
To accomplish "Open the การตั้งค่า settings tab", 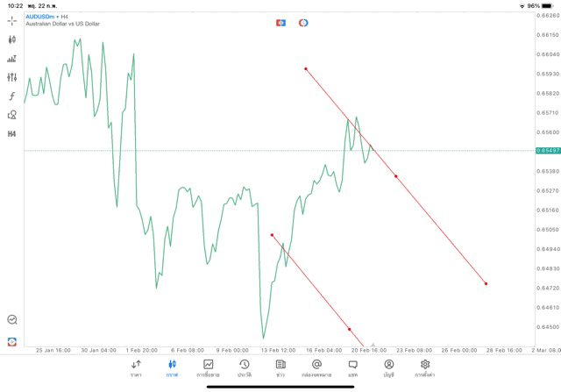I will click(x=425, y=368).
